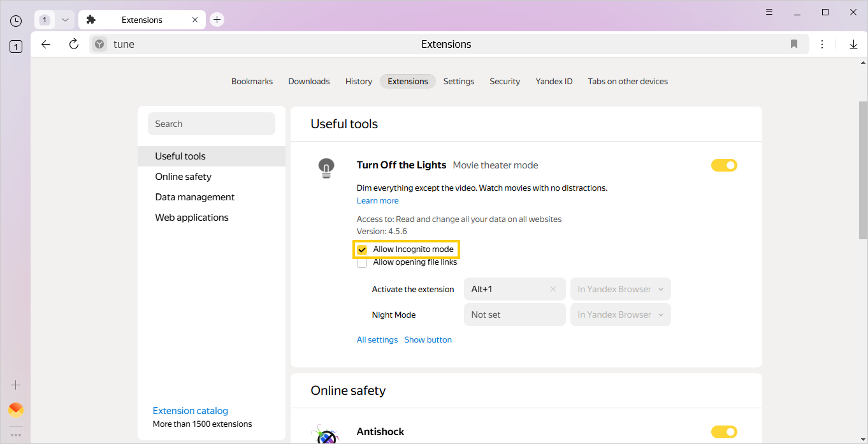Open the Learn more link

[377, 200]
